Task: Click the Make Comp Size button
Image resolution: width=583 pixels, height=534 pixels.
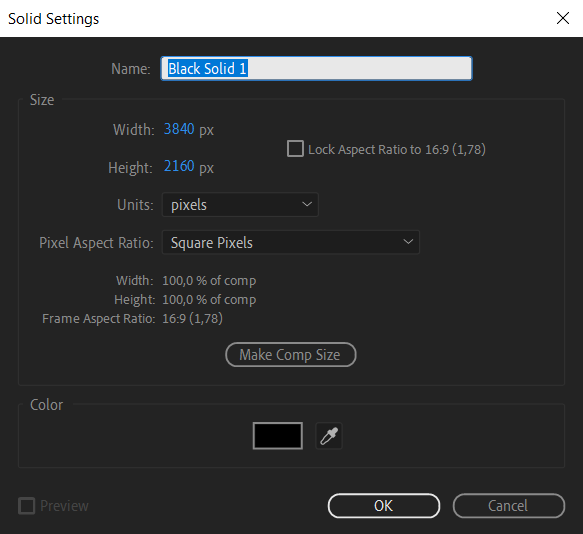Action: click(290, 355)
